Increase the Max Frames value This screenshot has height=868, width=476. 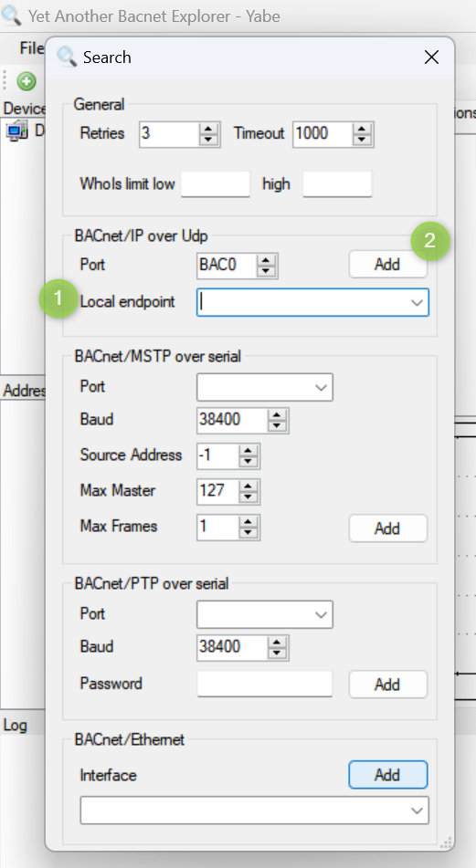249,522
